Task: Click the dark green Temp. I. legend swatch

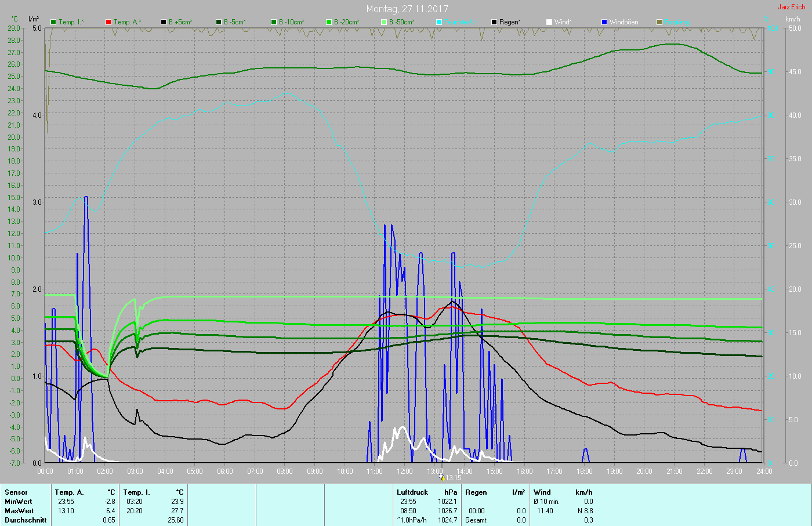Action: coord(54,22)
